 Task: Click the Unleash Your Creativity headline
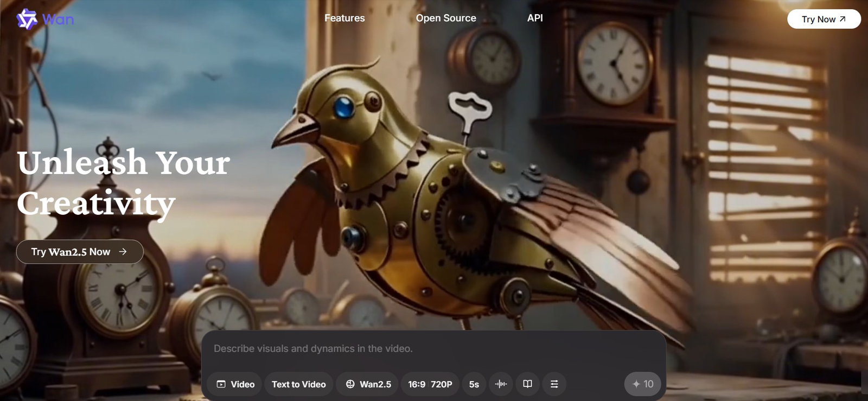pyautogui.click(x=124, y=183)
